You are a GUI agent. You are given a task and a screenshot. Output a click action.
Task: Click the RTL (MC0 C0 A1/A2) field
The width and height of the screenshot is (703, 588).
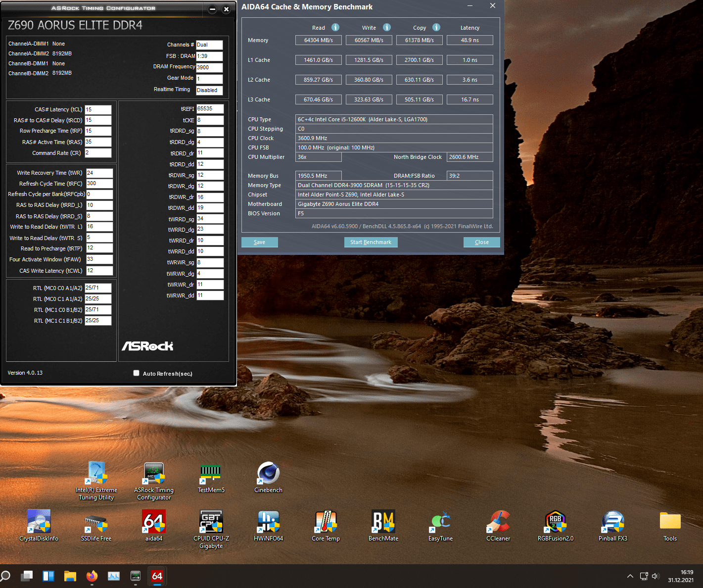(x=98, y=288)
